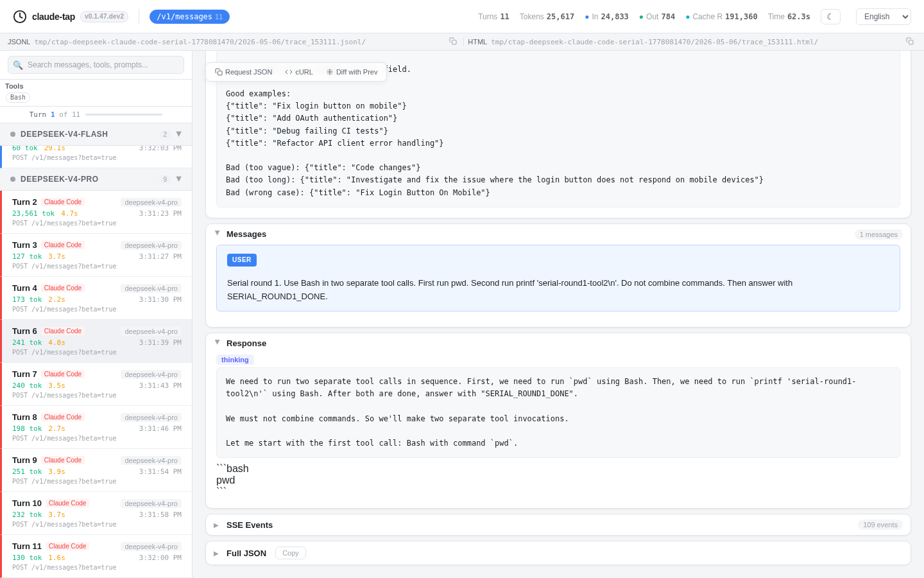Select Turn 8 in the sidebar
This screenshot has width=924, height=578.
tap(96, 427)
